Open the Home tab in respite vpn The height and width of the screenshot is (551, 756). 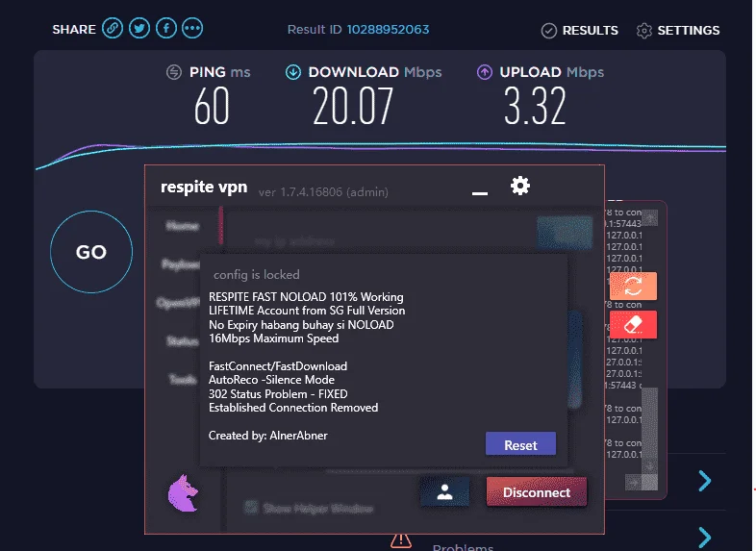(183, 226)
